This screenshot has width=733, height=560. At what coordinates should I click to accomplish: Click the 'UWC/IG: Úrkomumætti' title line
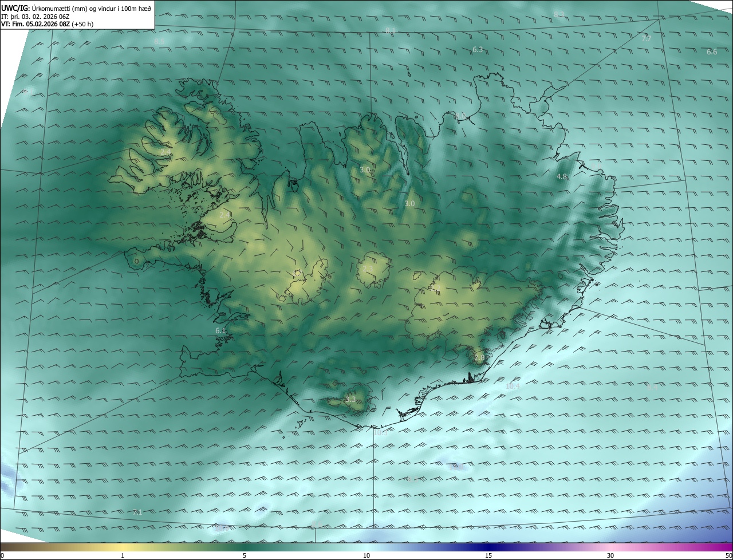(x=76, y=8)
